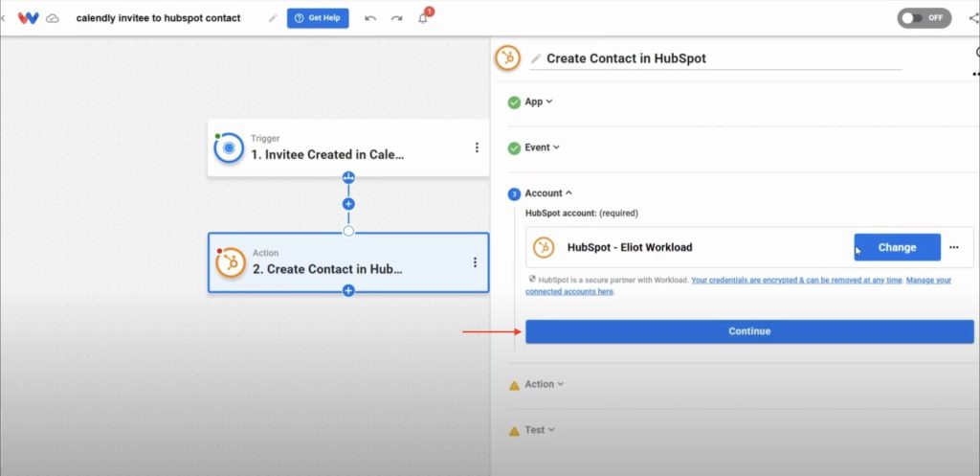The image size is (980, 476).
Task: Click the branch icon below the trigger
Action: coord(348,177)
